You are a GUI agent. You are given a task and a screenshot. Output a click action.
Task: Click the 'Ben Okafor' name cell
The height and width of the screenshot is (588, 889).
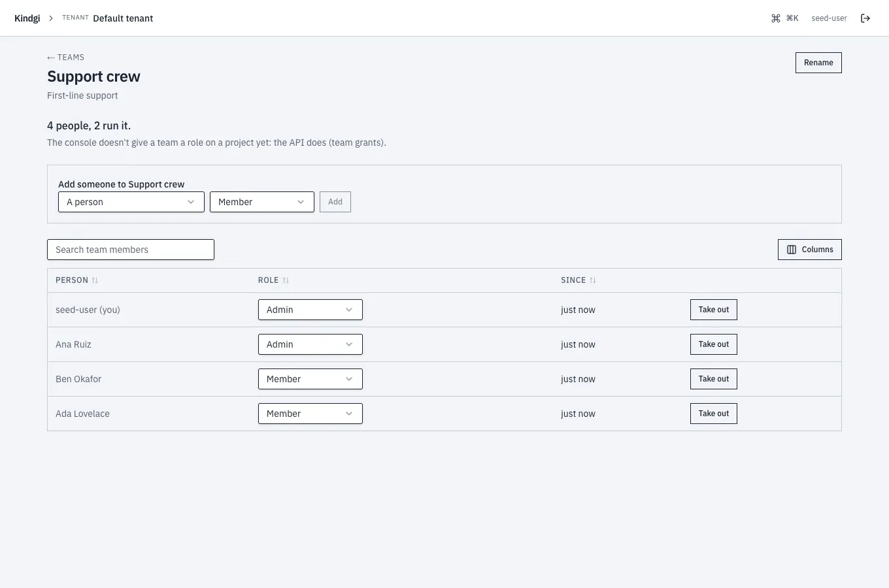coord(78,379)
